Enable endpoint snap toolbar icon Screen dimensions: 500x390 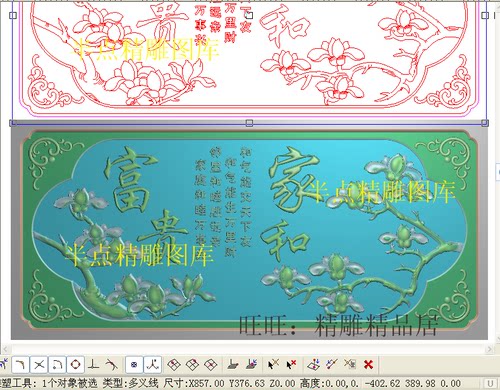[21, 365]
